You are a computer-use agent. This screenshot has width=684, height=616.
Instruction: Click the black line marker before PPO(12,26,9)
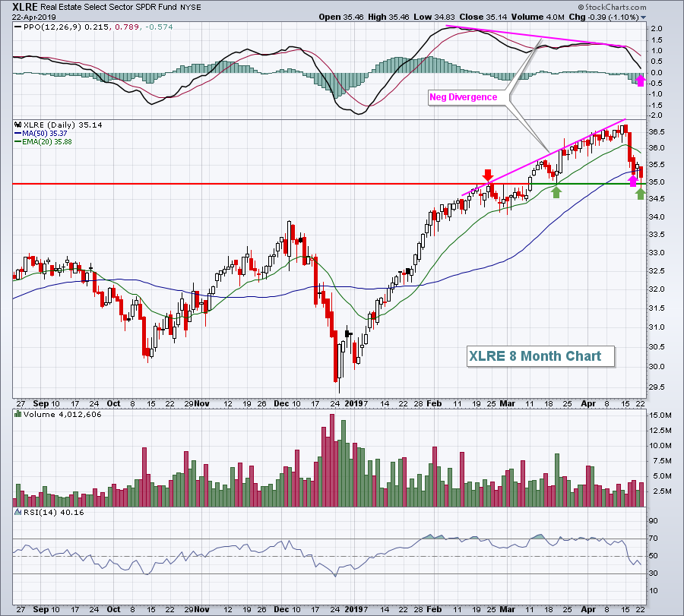point(18,27)
